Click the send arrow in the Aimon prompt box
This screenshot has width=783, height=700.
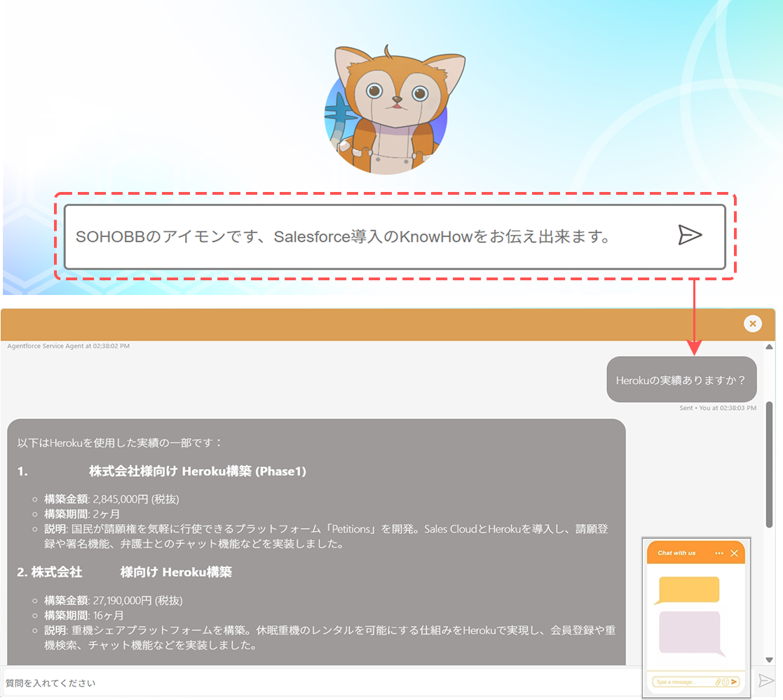(x=690, y=235)
